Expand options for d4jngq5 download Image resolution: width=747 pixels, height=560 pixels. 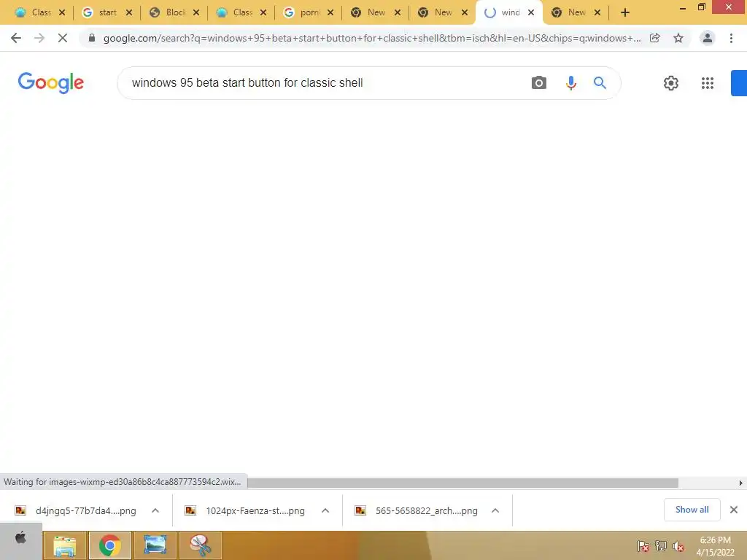coord(155,511)
